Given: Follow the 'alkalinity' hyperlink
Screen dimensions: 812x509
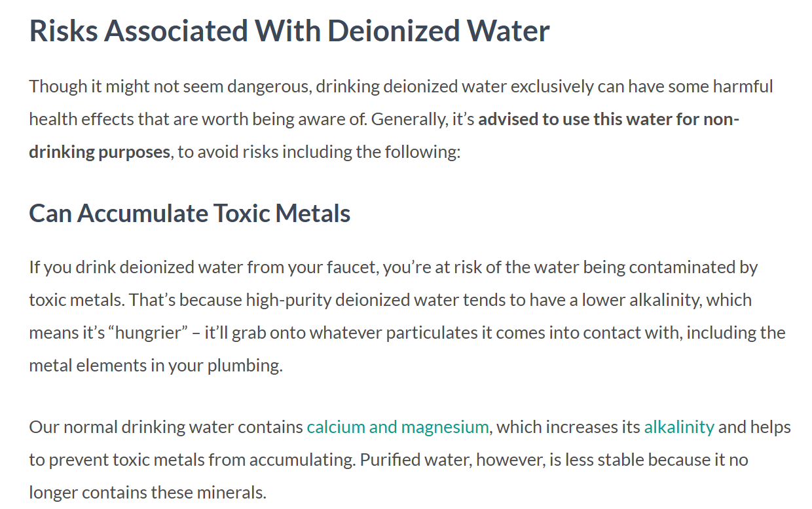Looking at the screenshot, I should [x=679, y=428].
